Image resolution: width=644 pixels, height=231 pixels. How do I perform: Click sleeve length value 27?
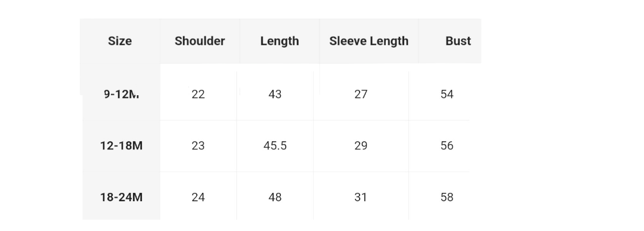361,95
